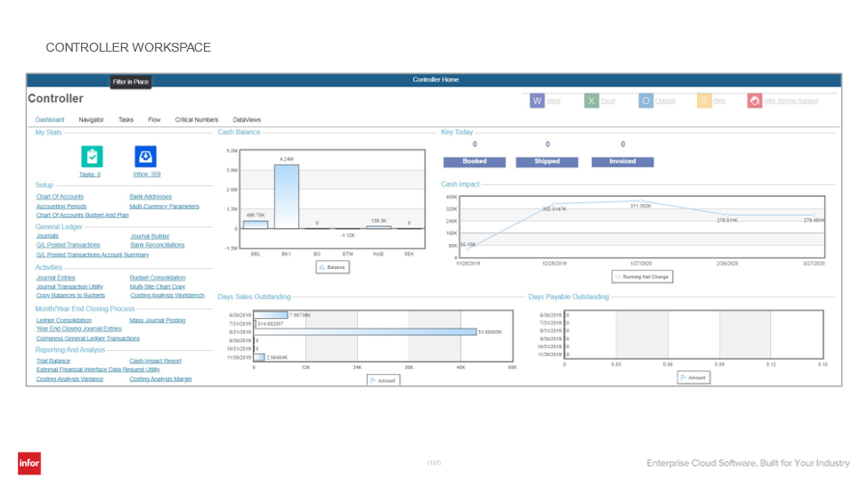Launch the Word shortcut icon
868x488 pixels.
point(537,101)
